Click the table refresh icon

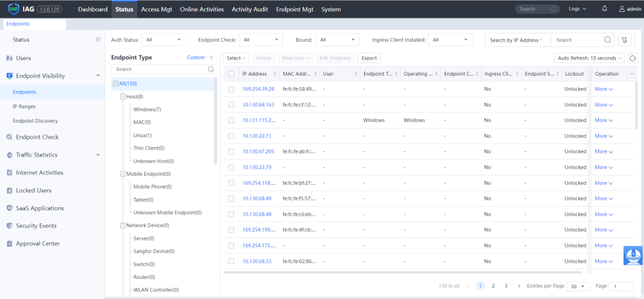coord(633,58)
